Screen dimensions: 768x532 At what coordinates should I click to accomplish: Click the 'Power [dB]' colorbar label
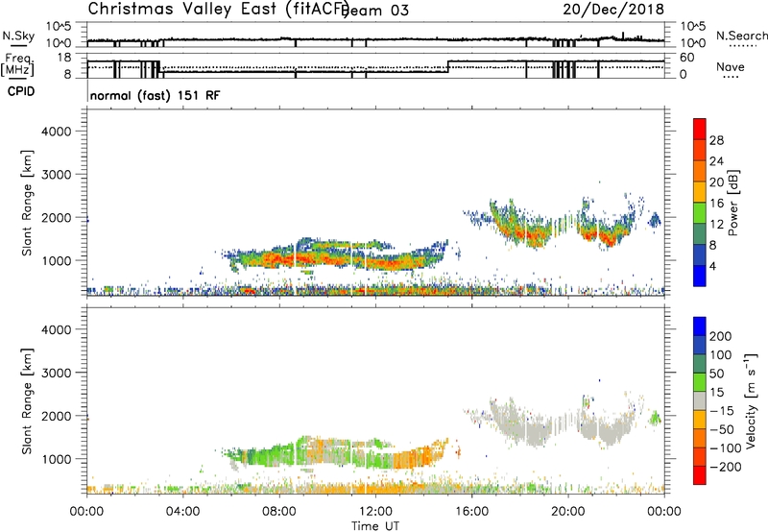coord(732,203)
